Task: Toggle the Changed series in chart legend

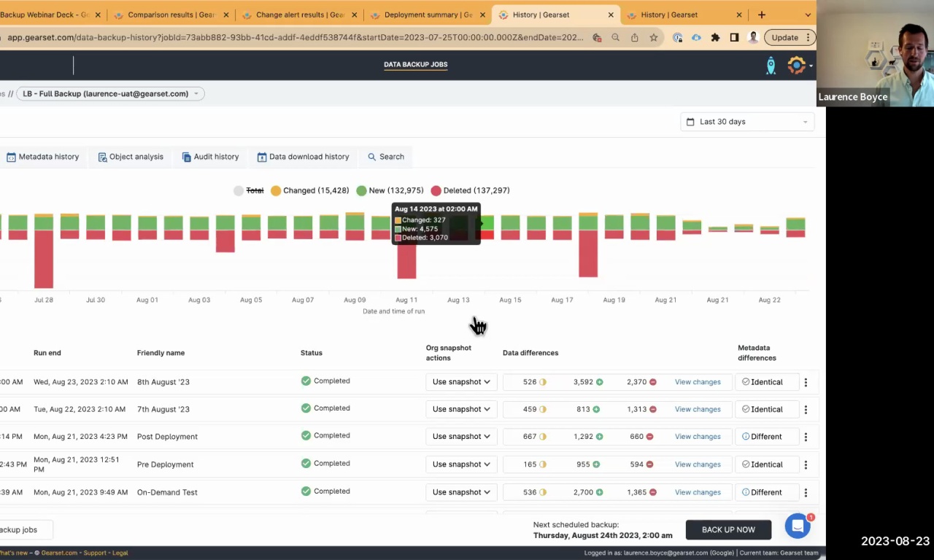Action: click(x=309, y=190)
